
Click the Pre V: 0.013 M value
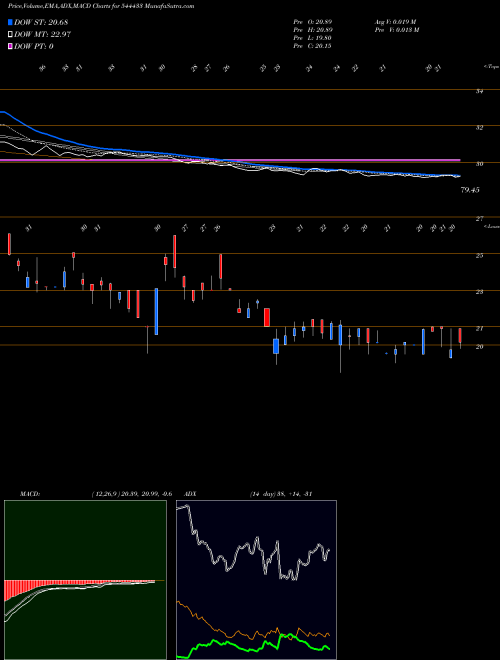click(x=396, y=29)
